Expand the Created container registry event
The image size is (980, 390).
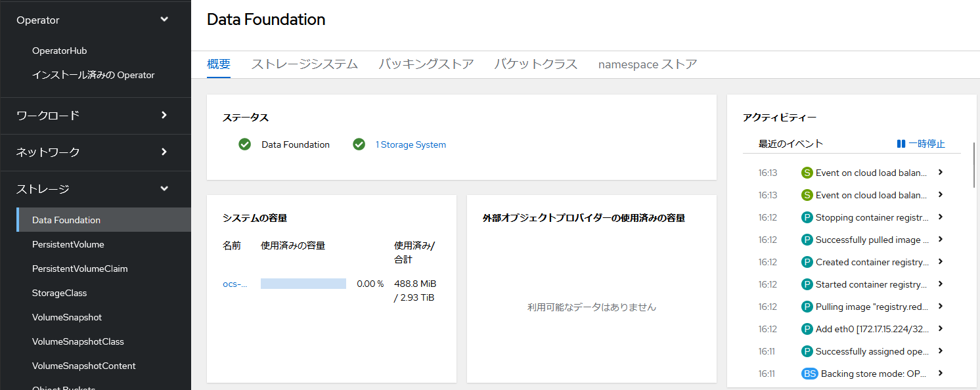[x=941, y=261]
